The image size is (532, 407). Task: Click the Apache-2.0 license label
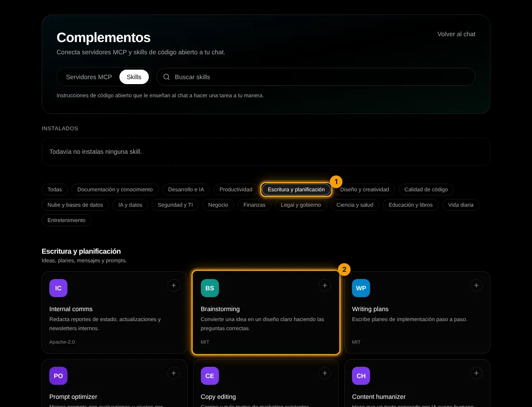(x=62, y=342)
